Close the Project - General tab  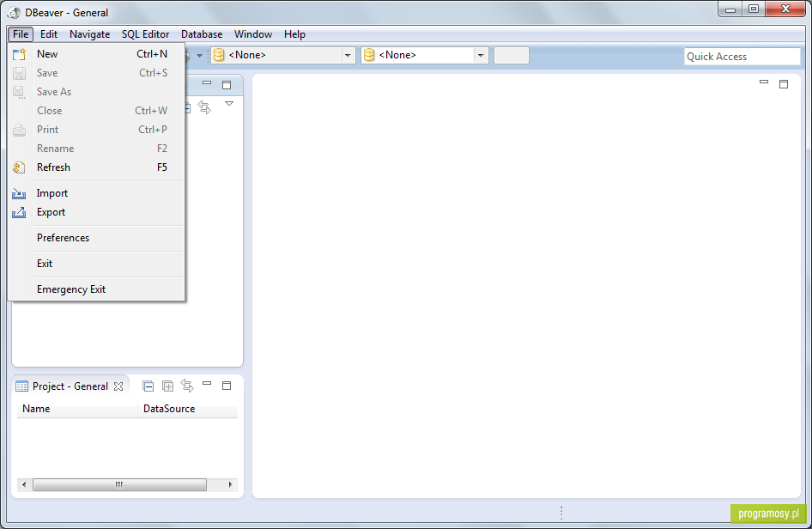[118, 386]
